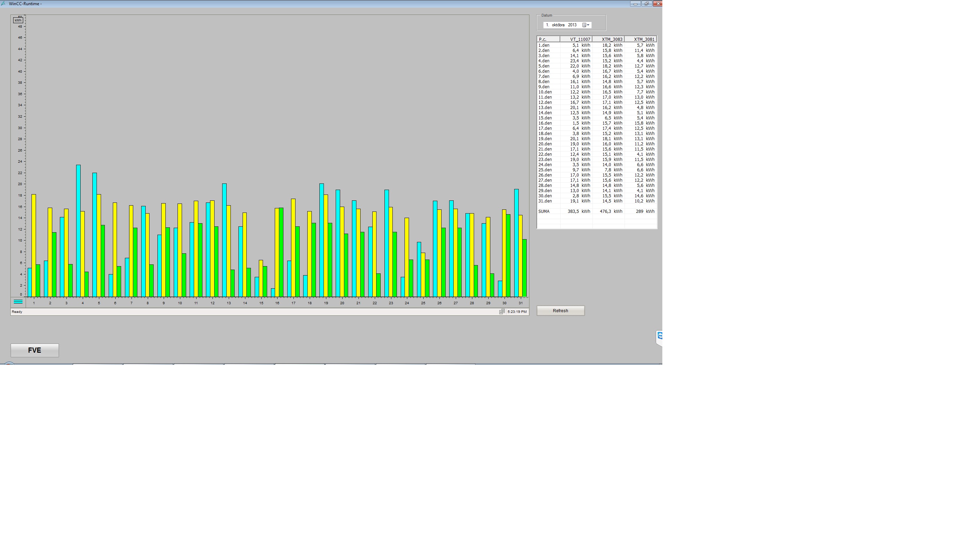953x560 pixels.
Task: Click the status bar connection icon beside time
Action: [502, 311]
